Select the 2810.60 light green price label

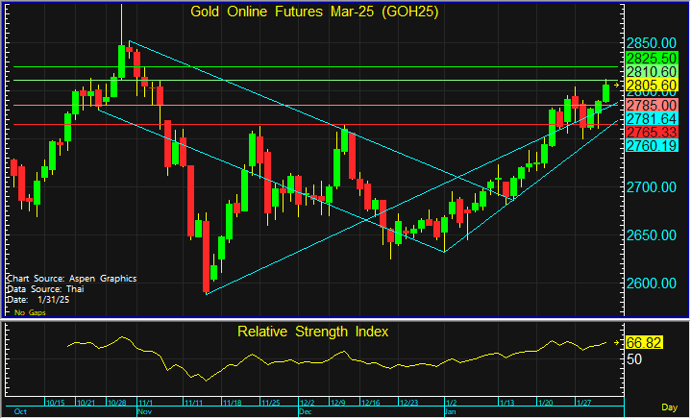click(652, 73)
